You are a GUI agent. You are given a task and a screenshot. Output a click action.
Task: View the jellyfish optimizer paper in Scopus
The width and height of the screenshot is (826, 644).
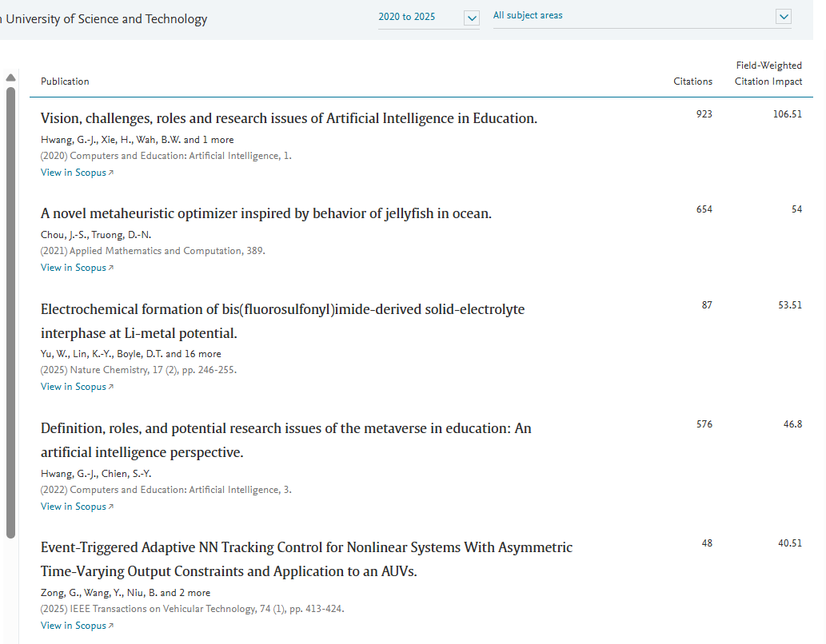77,268
